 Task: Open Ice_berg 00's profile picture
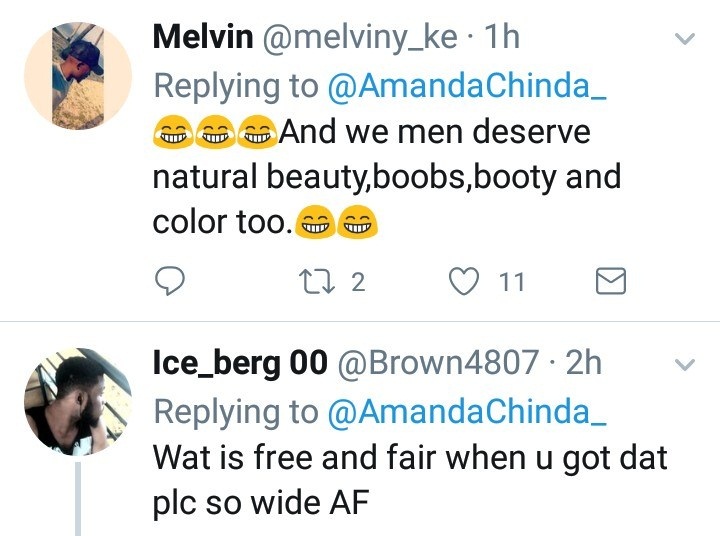[x=78, y=402]
